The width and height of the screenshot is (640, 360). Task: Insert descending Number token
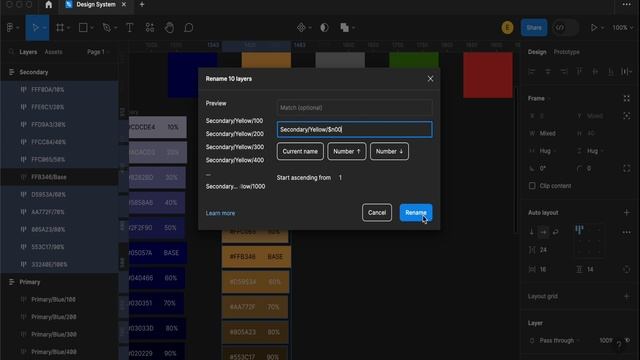click(x=389, y=151)
